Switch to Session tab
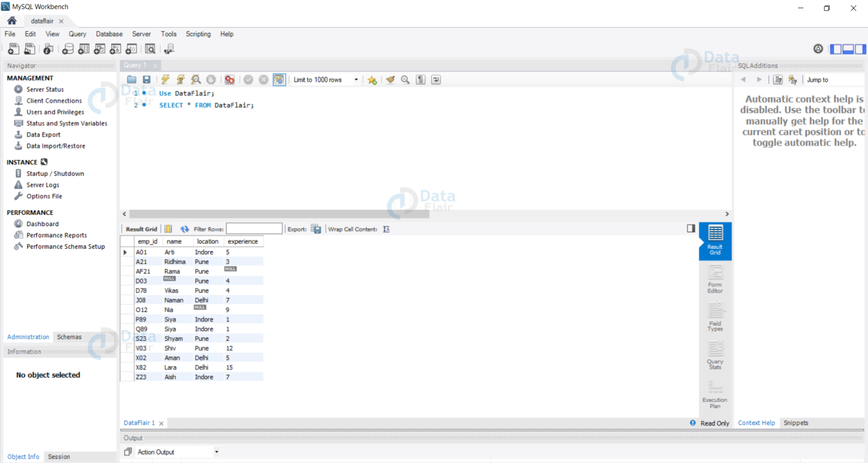Image resolution: width=868 pixels, height=463 pixels. tap(59, 457)
